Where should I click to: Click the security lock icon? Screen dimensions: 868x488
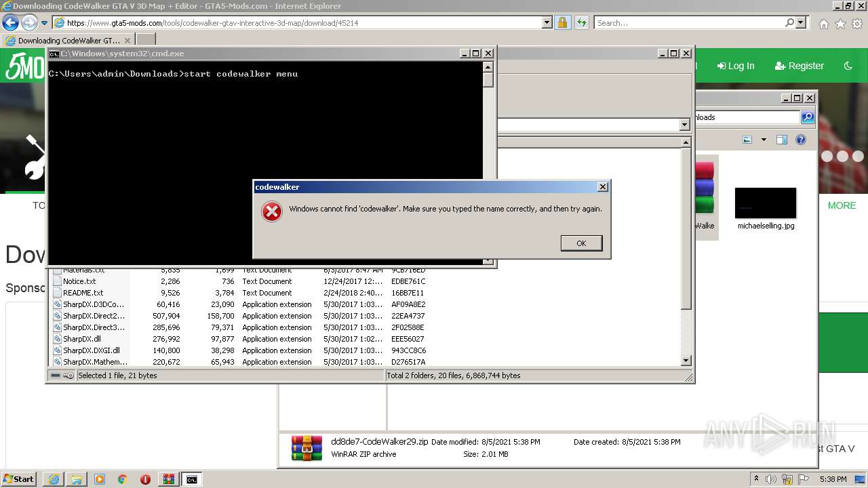(x=562, y=22)
